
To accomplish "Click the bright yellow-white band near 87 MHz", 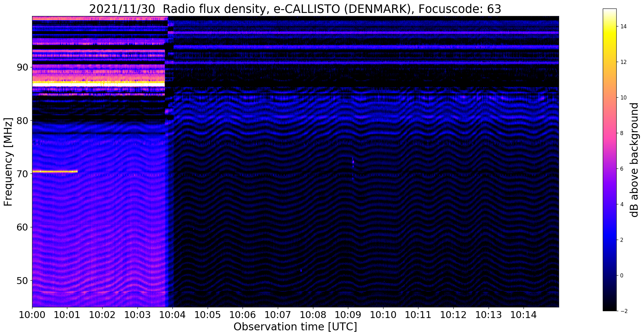I will click(98, 84).
